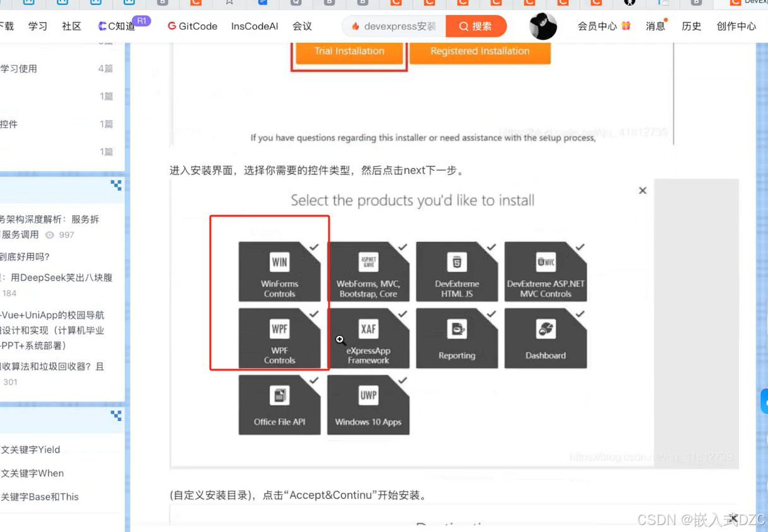Click the Reporting tile icon

[x=457, y=328]
